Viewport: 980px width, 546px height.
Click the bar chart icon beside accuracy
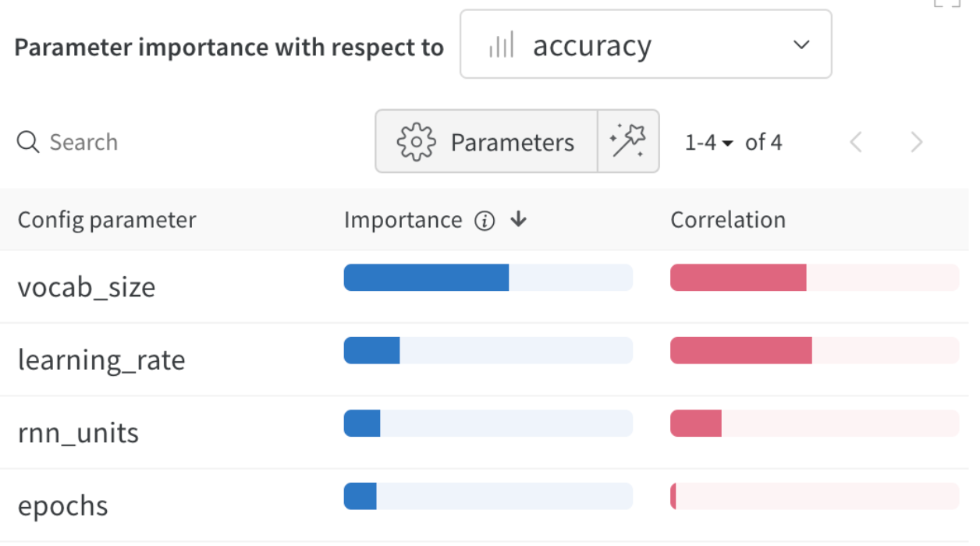pos(501,46)
